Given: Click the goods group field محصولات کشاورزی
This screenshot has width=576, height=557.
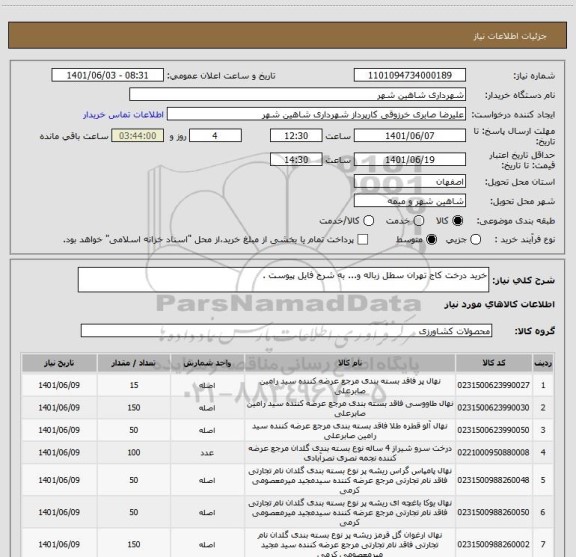Looking at the screenshot, I should coord(286,331).
